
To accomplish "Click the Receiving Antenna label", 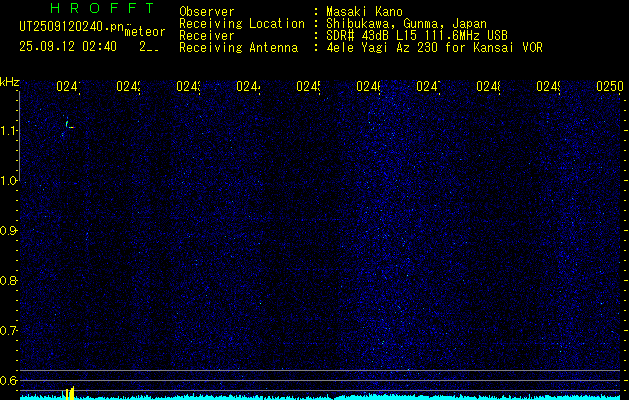I will coord(238,48).
